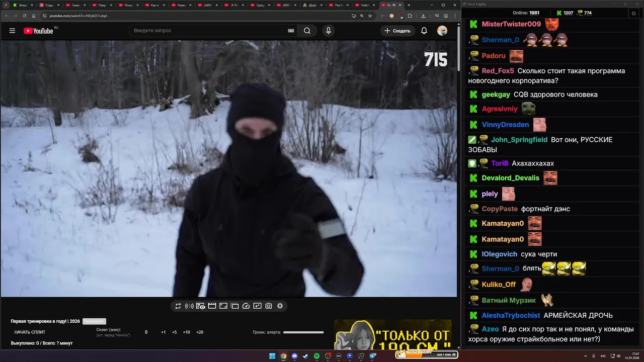
Task: Open browser downloads icon
Action: [x=423, y=16]
